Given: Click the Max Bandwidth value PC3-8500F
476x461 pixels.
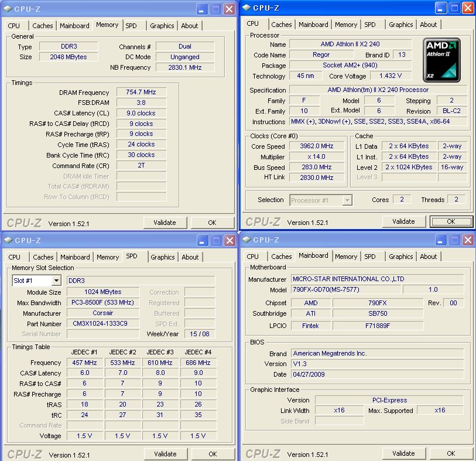Looking at the screenshot, I should pyautogui.click(x=103, y=302).
